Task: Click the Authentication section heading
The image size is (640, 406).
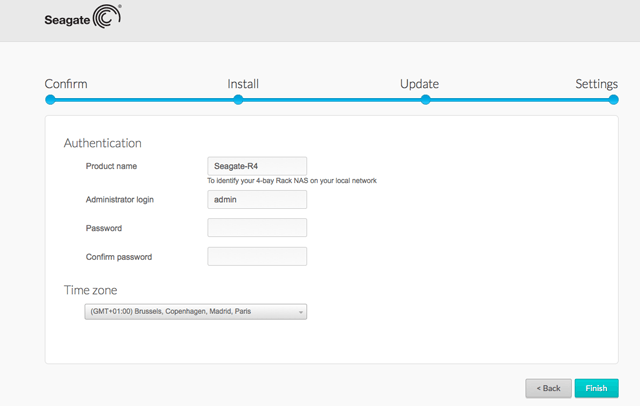Action: click(x=102, y=143)
